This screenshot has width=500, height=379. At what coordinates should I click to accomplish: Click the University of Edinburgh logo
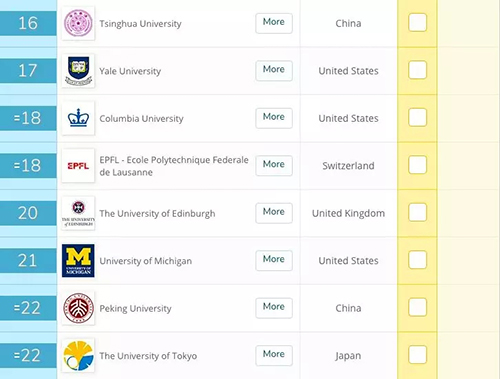point(78,213)
